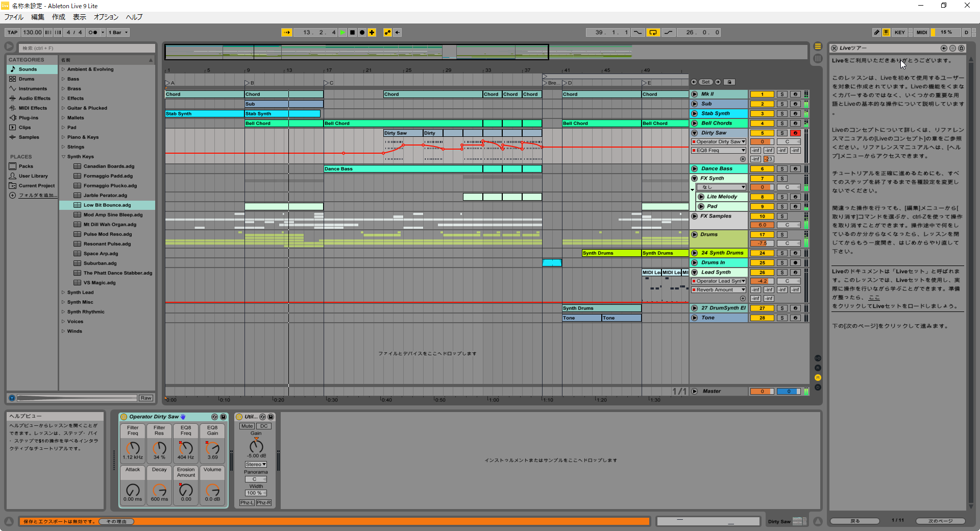
Task: Jump to Previous Locator arrow
Action: [694, 82]
